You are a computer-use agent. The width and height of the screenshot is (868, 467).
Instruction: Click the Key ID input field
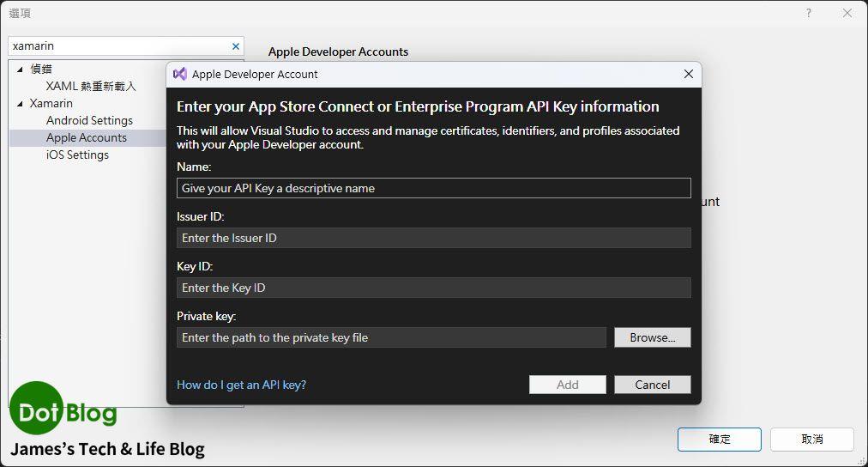pyautogui.click(x=433, y=288)
